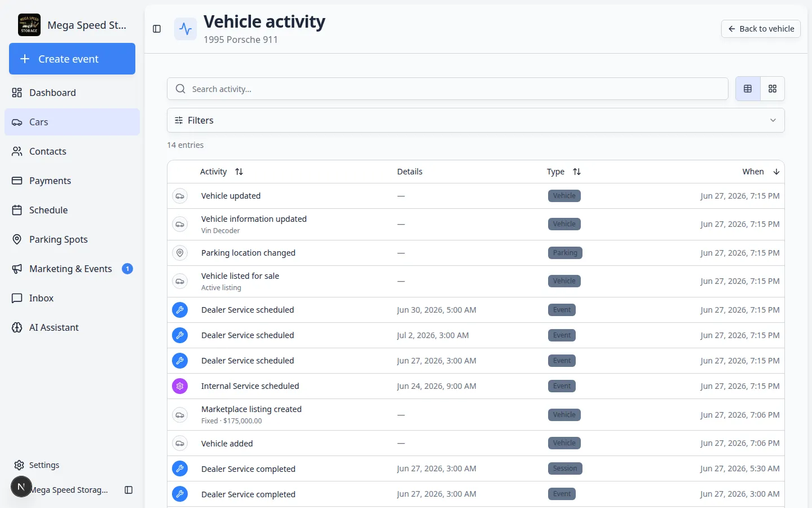Click the Marketplace listing created icon

180,415
